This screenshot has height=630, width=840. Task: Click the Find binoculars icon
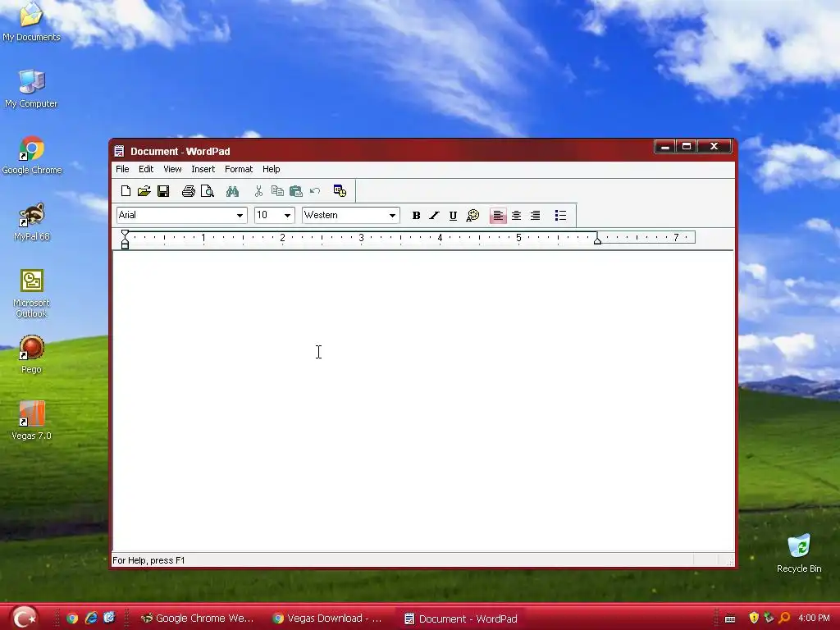pyautogui.click(x=232, y=191)
